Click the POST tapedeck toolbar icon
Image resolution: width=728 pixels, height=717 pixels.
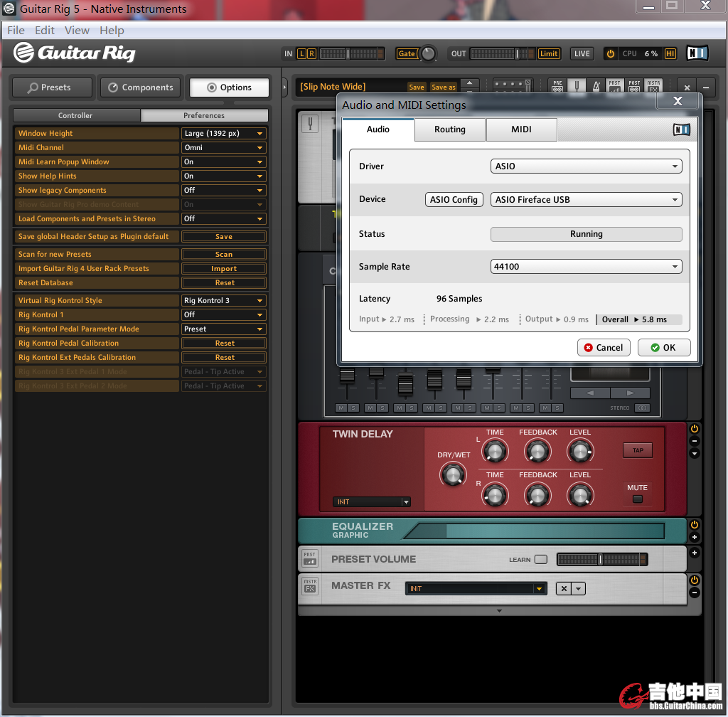click(634, 87)
